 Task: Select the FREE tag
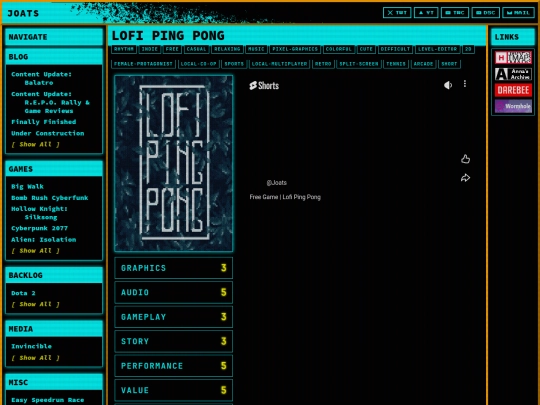pos(172,49)
